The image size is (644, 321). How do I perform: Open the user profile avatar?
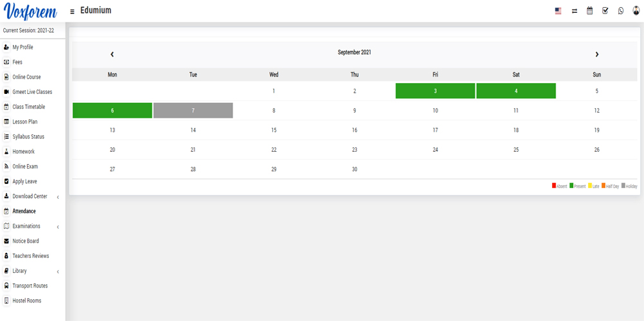(636, 11)
